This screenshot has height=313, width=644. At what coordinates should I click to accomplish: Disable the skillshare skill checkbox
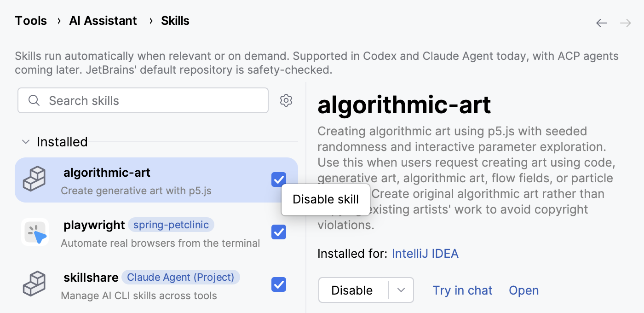(x=279, y=284)
